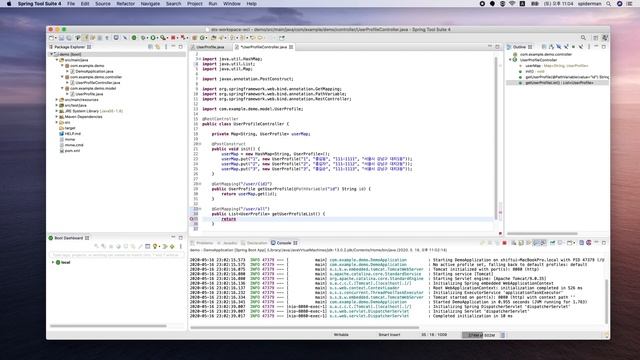Maximize the Boot Dashboard panel

click(x=181, y=238)
